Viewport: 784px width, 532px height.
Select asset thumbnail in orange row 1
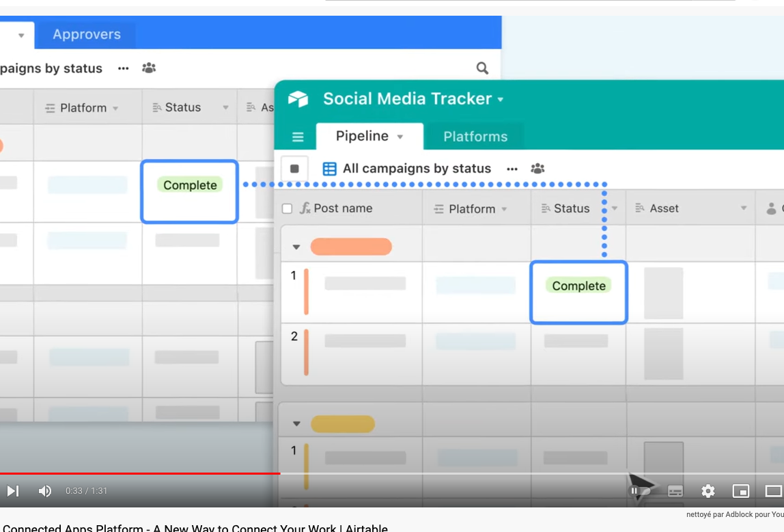pyautogui.click(x=664, y=293)
